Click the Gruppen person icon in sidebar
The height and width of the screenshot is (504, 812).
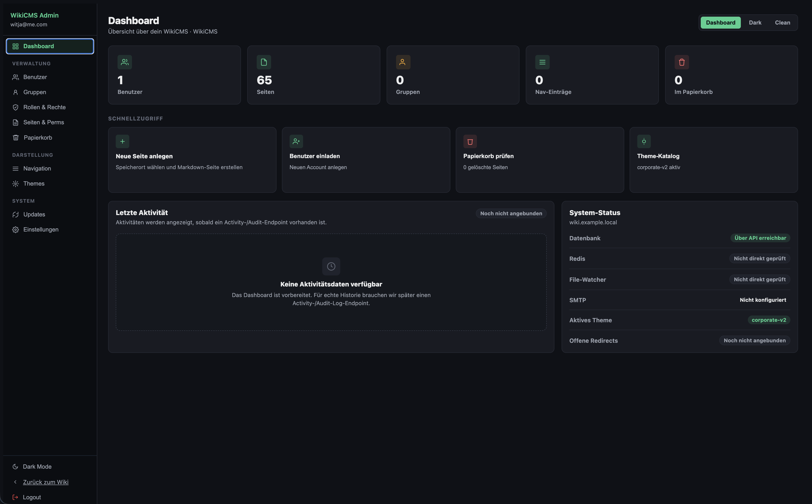click(15, 92)
